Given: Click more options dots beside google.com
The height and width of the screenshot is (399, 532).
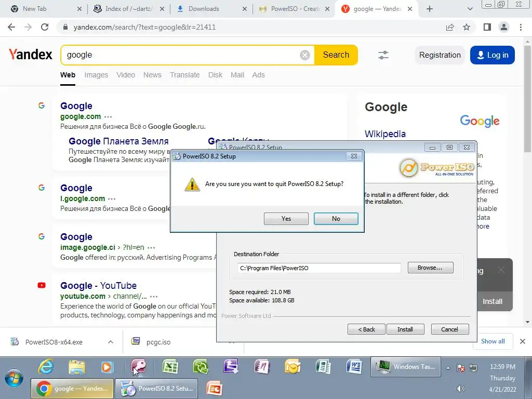Looking at the screenshot, I should tap(108, 117).
